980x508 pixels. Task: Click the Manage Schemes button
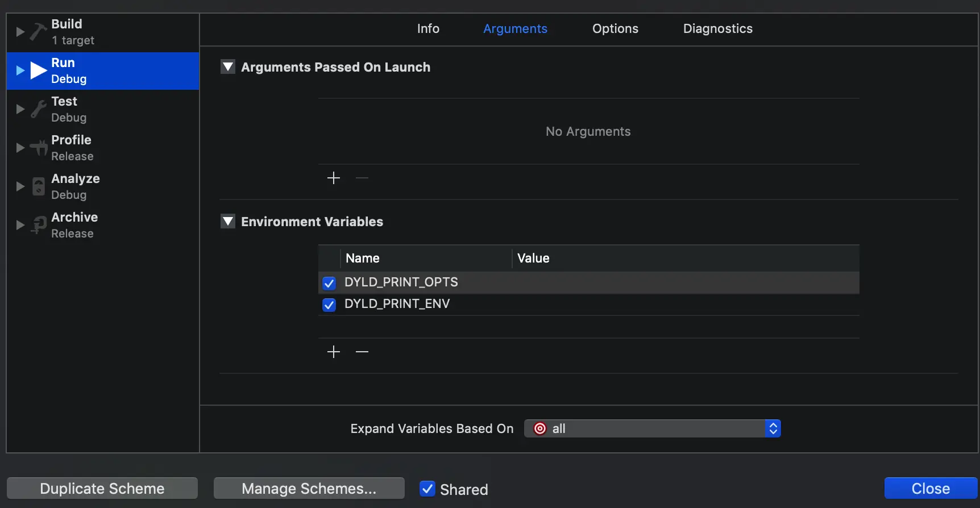[309, 489]
